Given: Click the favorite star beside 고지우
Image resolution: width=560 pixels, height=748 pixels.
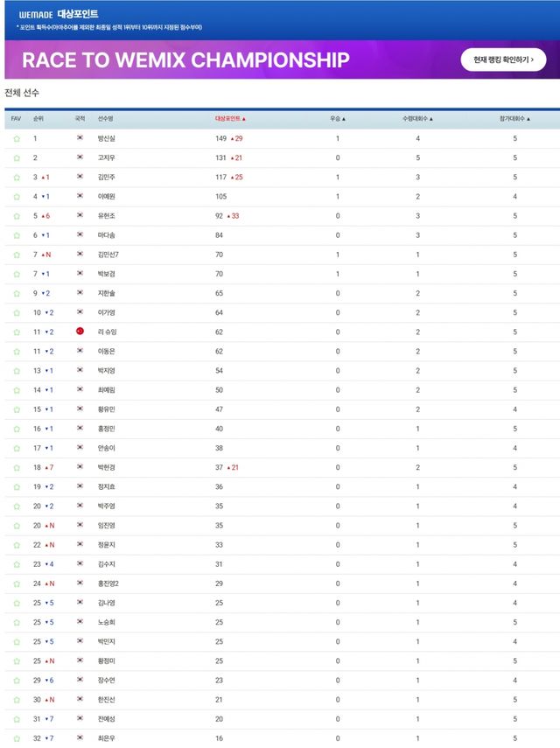Looking at the screenshot, I should [x=16, y=157].
